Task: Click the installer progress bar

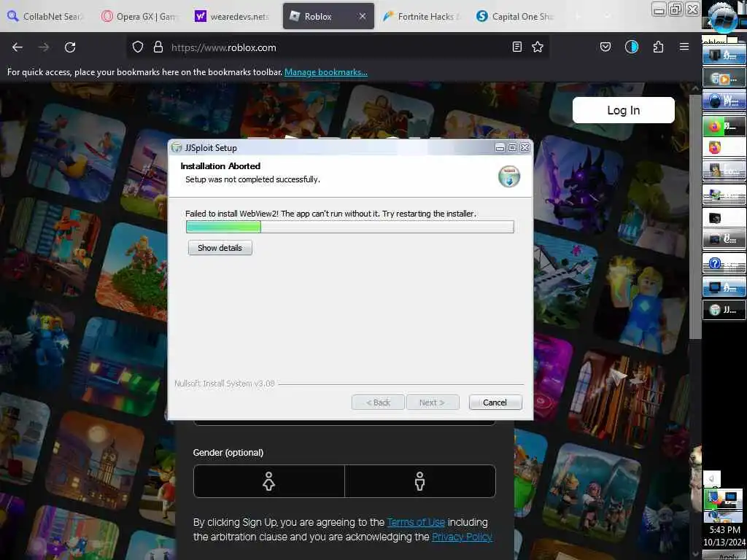Action: point(349,227)
